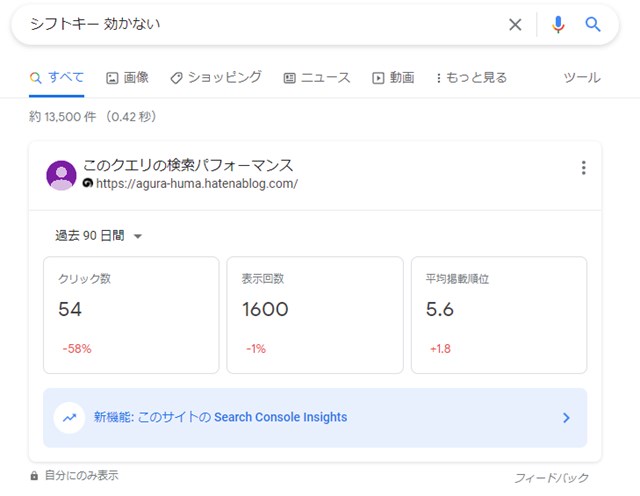
Task: Expand the もっと見る menu
Action: click(472, 78)
